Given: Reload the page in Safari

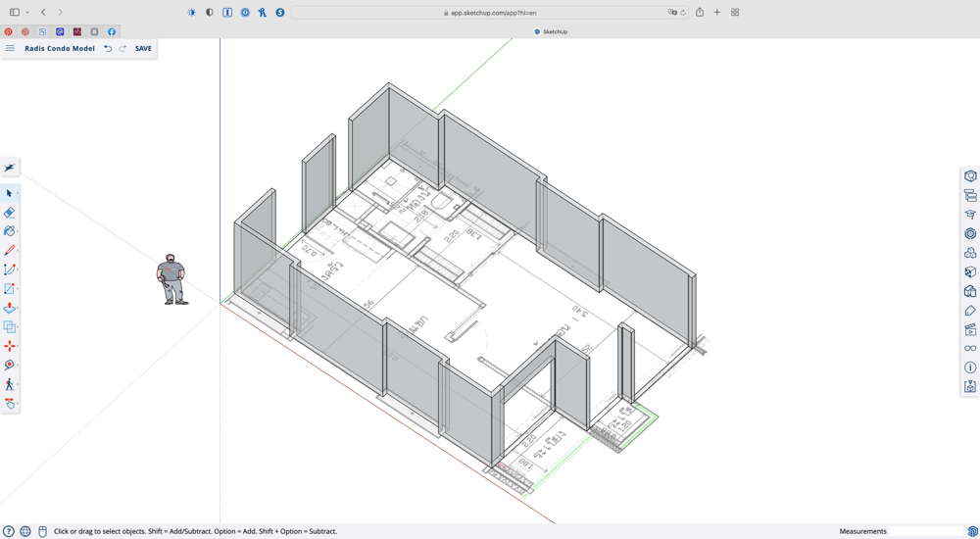Looking at the screenshot, I should coord(683,13).
